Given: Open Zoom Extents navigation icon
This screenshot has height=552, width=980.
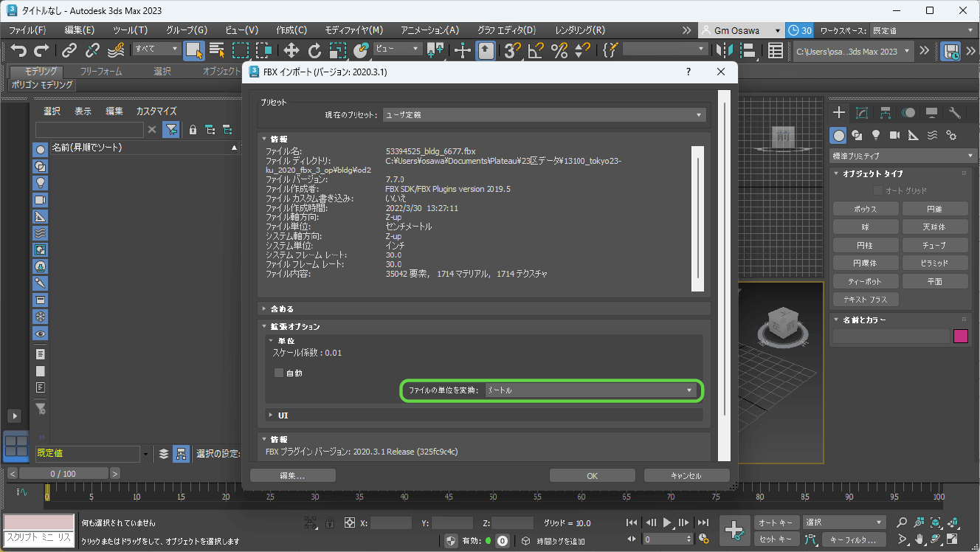Looking at the screenshot, I should 937,522.
